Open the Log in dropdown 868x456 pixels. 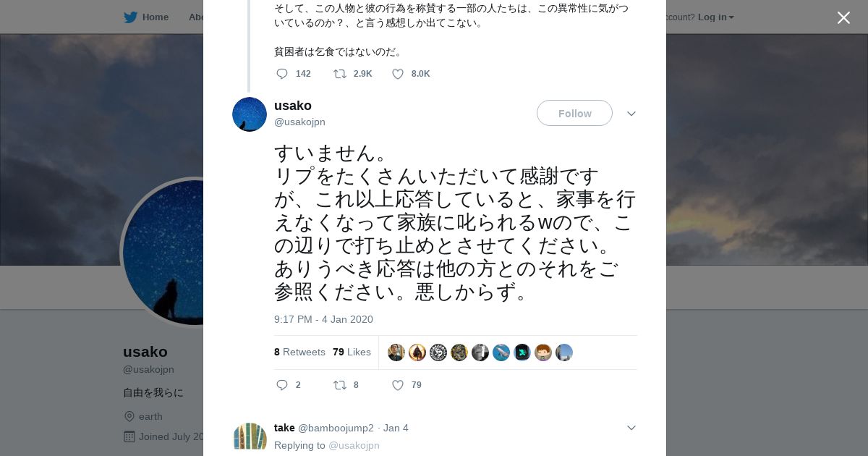pyautogui.click(x=715, y=17)
